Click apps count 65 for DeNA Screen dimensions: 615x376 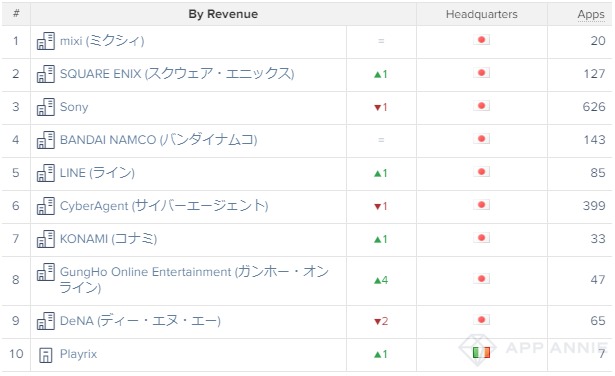click(598, 321)
